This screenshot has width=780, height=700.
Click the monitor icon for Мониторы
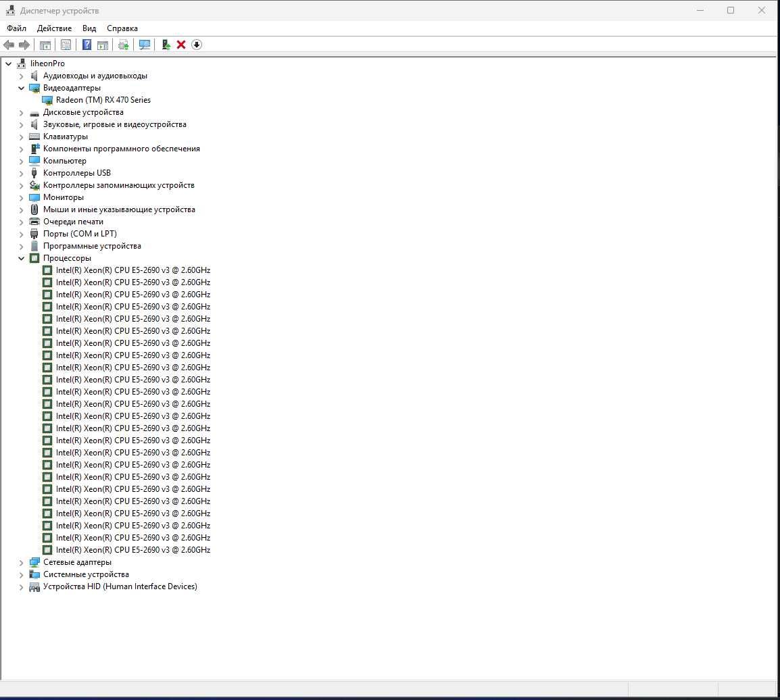pyautogui.click(x=34, y=197)
